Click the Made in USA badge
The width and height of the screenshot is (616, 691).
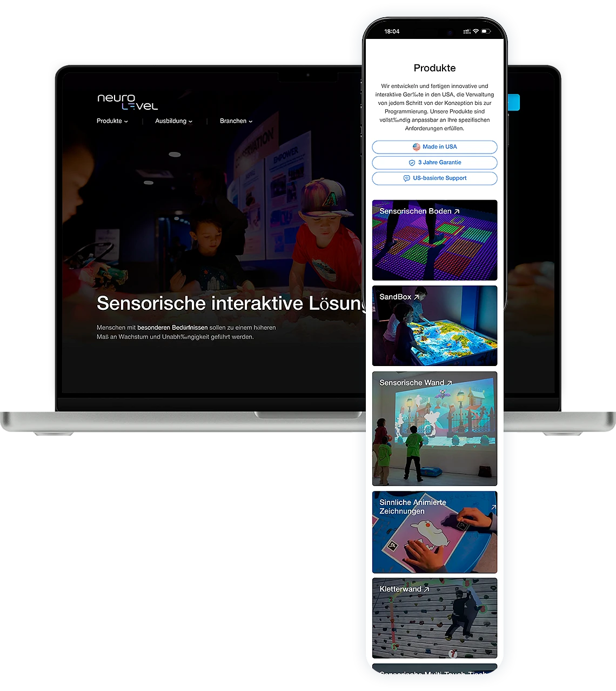click(x=434, y=147)
